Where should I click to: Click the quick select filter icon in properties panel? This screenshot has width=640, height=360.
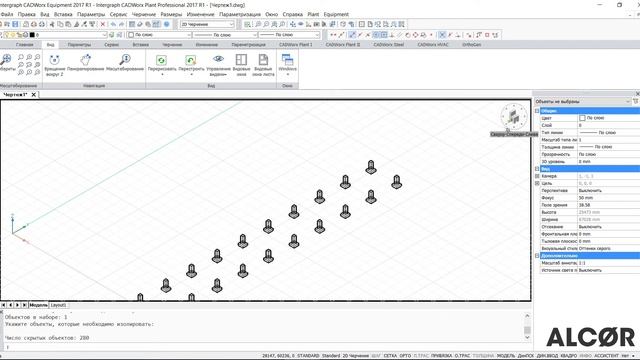coord(636,101)
